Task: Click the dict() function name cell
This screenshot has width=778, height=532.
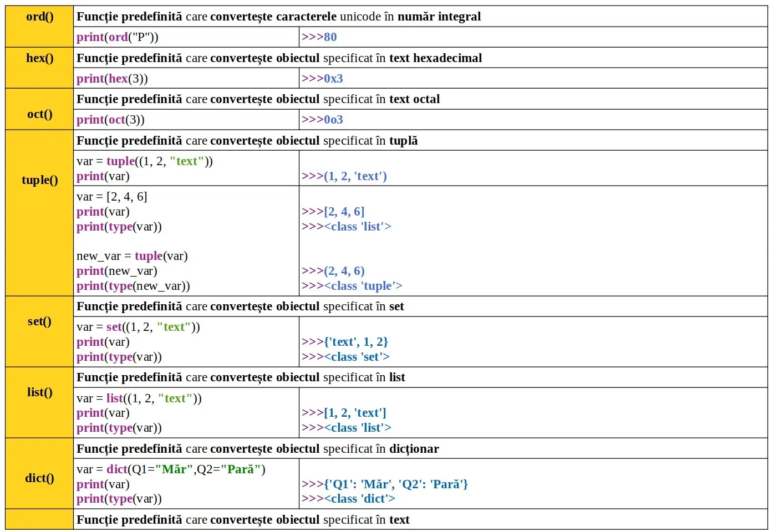Action: click(x=39, y=478)
